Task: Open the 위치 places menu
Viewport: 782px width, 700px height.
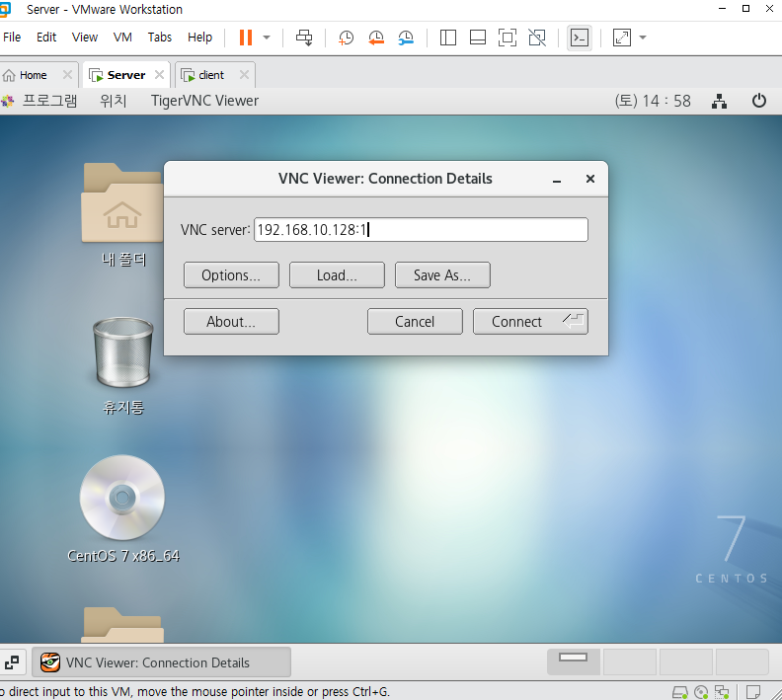Action: coord(114,101)
